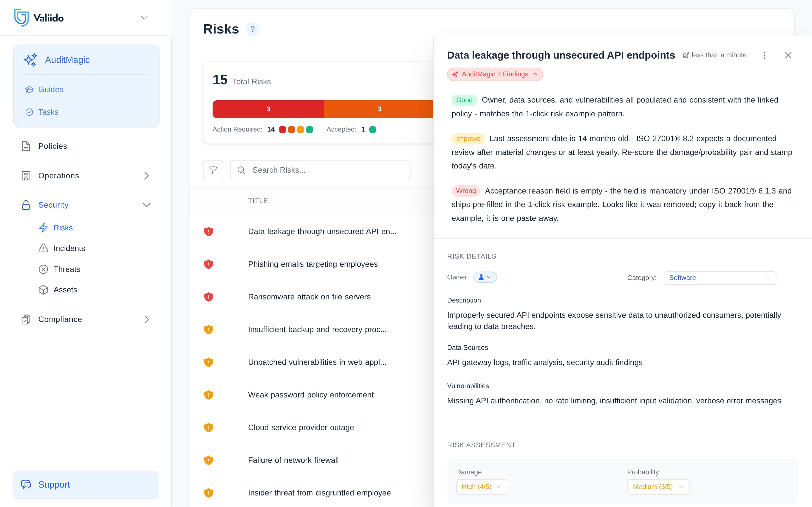Expand the Operations sidebar section

(147, 176)
